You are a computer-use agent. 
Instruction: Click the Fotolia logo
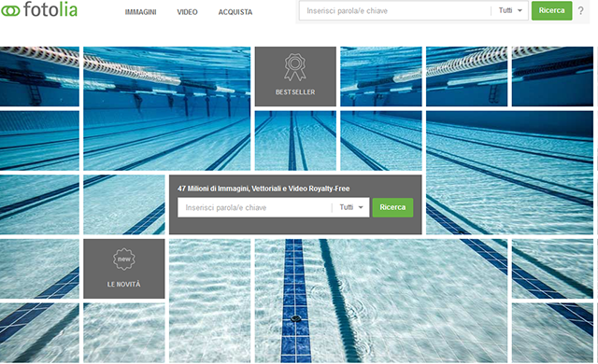click(x=39, y=9)
